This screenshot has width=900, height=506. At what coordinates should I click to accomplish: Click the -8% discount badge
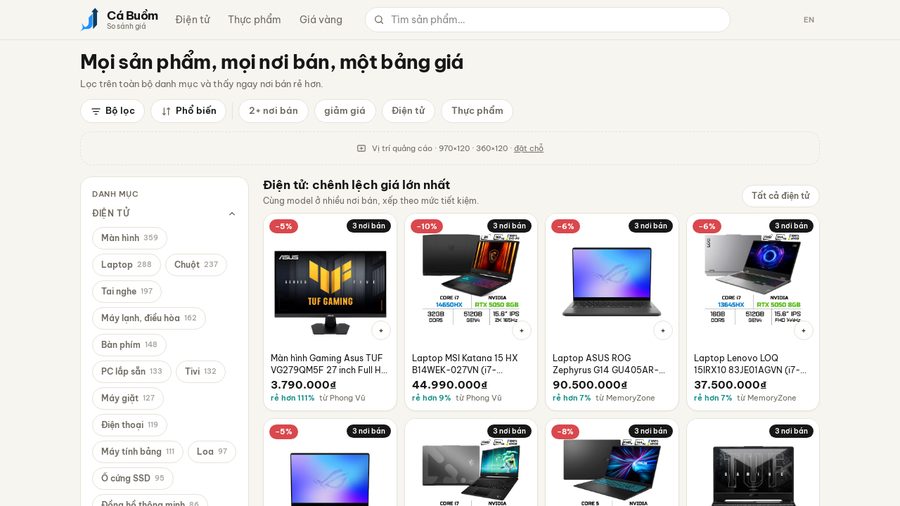[565, 431]
